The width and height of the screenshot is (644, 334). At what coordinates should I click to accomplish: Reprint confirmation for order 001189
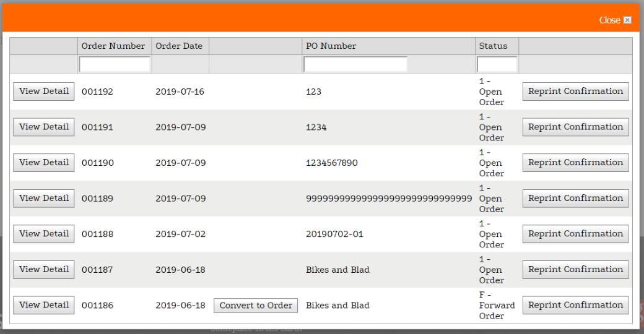pos(575,199)
